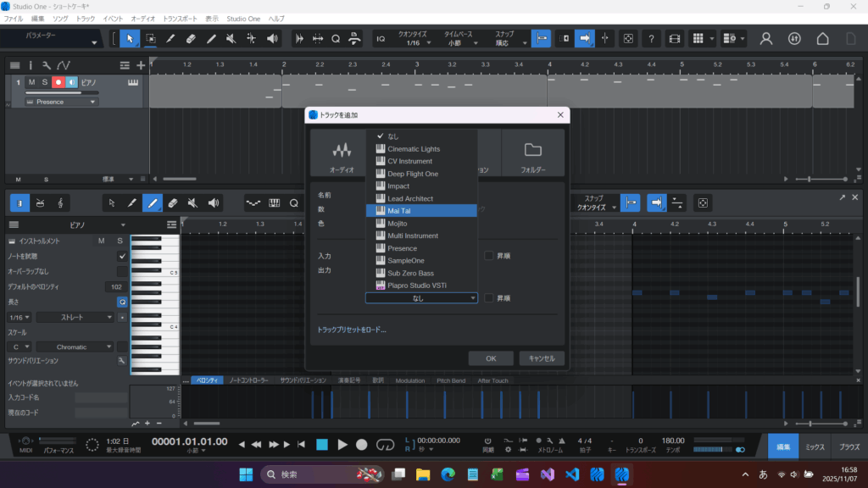Select the Eraser tool in main toolbar
868x488 pixels.
point(191,38)
